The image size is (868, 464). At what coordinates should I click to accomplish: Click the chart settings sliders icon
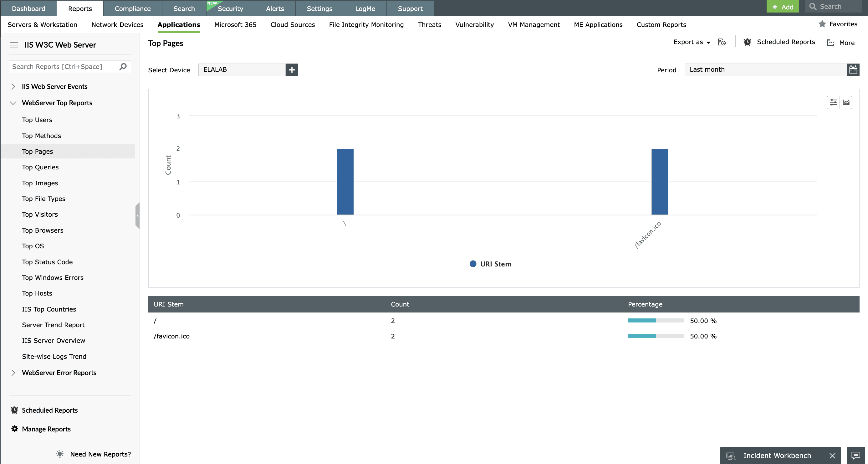[833, 102]
